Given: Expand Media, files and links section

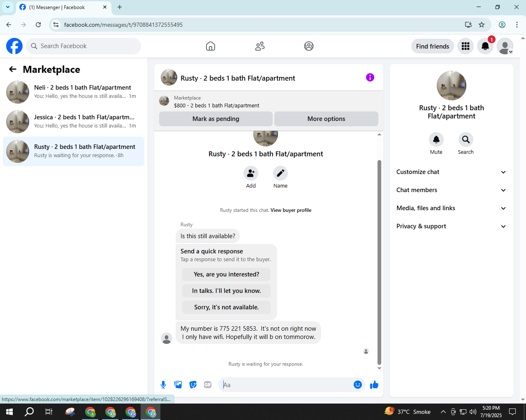Looking at the screenshot, I should [452, 208].
